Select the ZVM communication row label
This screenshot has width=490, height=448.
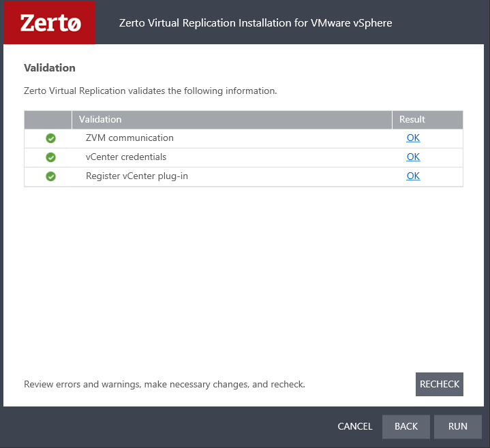point(129,138)
